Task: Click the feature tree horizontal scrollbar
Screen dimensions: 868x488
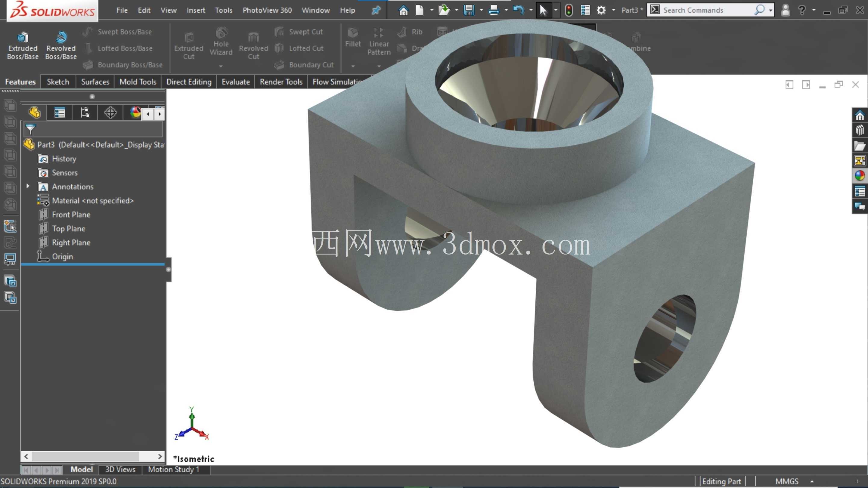Action: [x=93, y=457]
